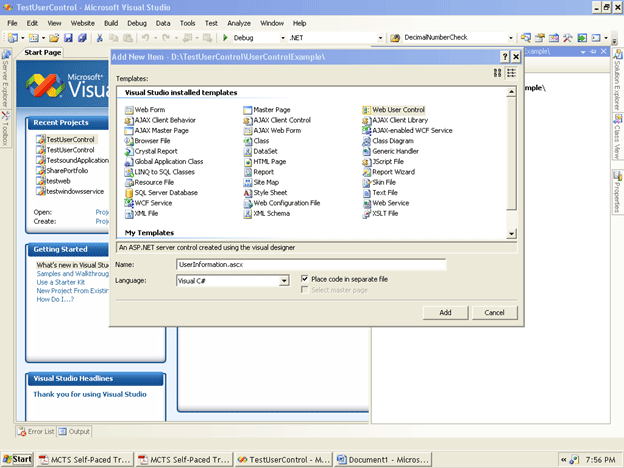This screenshot has width=624, height=468.
Task: Click the Save All toolbar icon
Action: (x=82, y=38)
